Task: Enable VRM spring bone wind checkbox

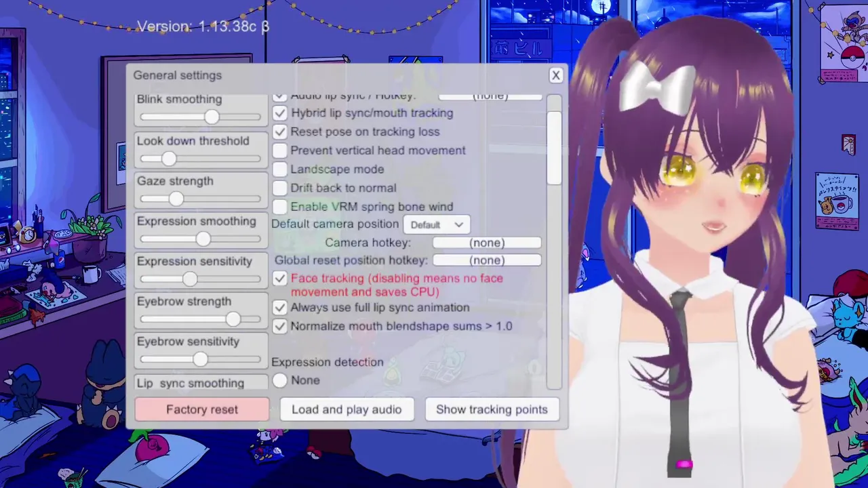Action: (280, 207)
